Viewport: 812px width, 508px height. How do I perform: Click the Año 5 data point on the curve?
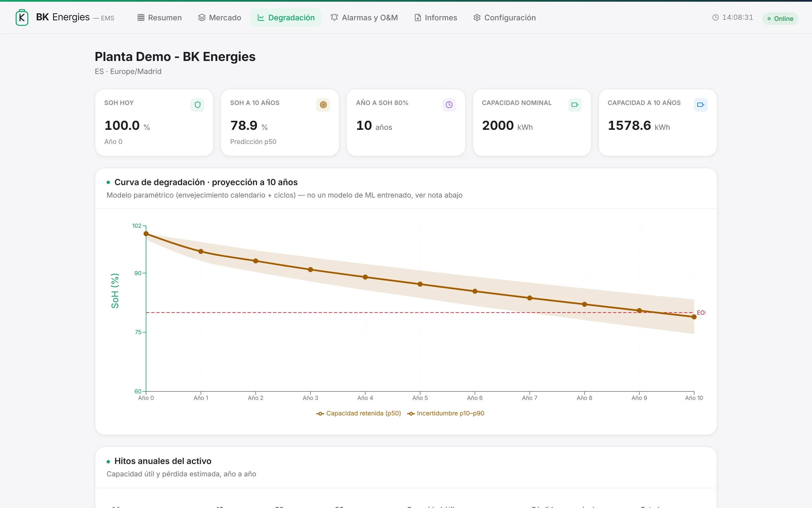pos(420,284)
